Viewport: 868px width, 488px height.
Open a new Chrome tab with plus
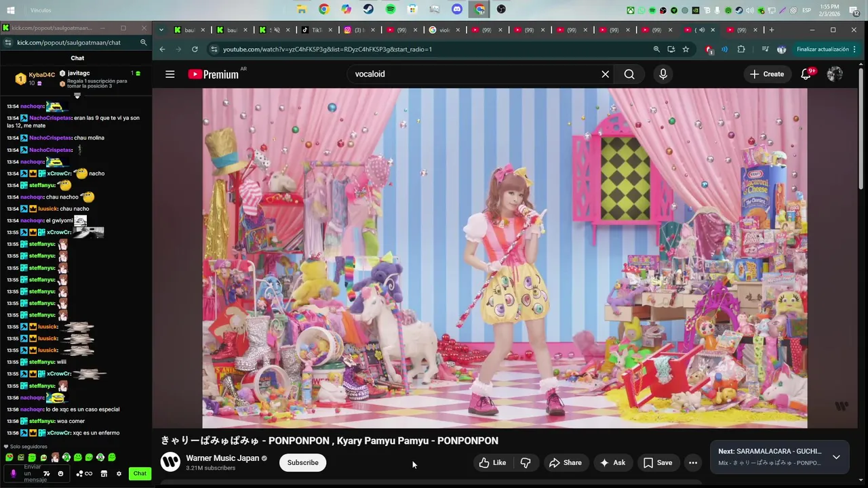[772, 30]
